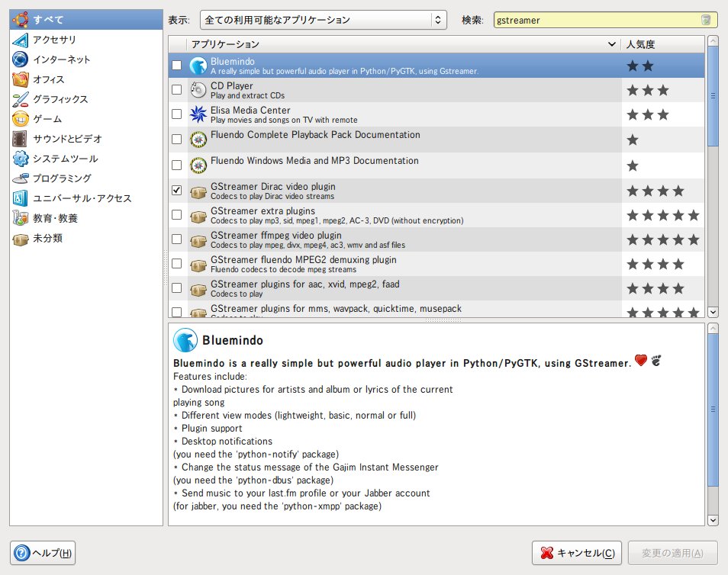Click the application list scrollbar thumb

(713, 96)
